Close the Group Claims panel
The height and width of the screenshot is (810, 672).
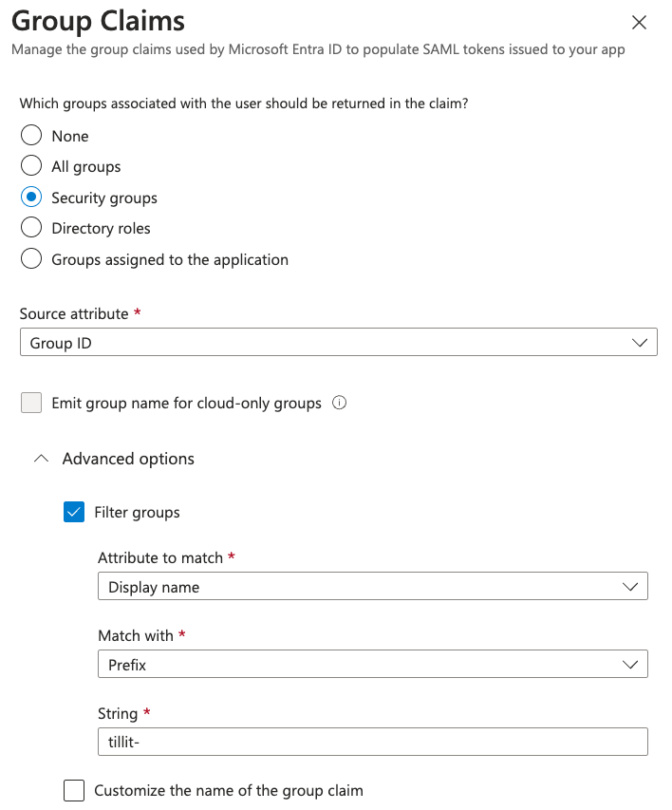tap(639, 22)
